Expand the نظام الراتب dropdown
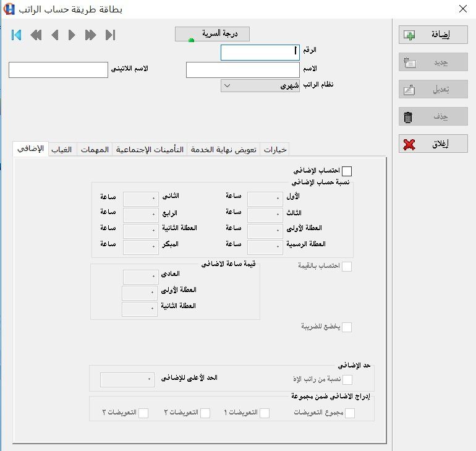Image resolution: width=476 pixels, height=451 pixels. [x=227, y=86]
